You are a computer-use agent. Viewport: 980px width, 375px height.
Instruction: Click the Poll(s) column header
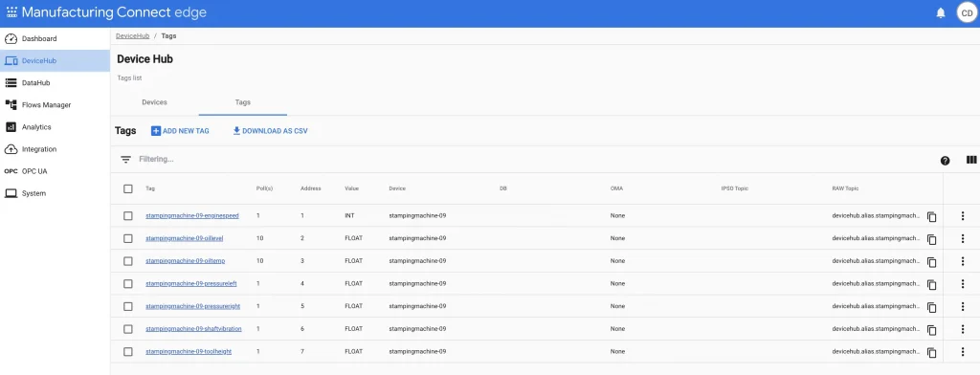pyautogui.click(x=264, y=188)
